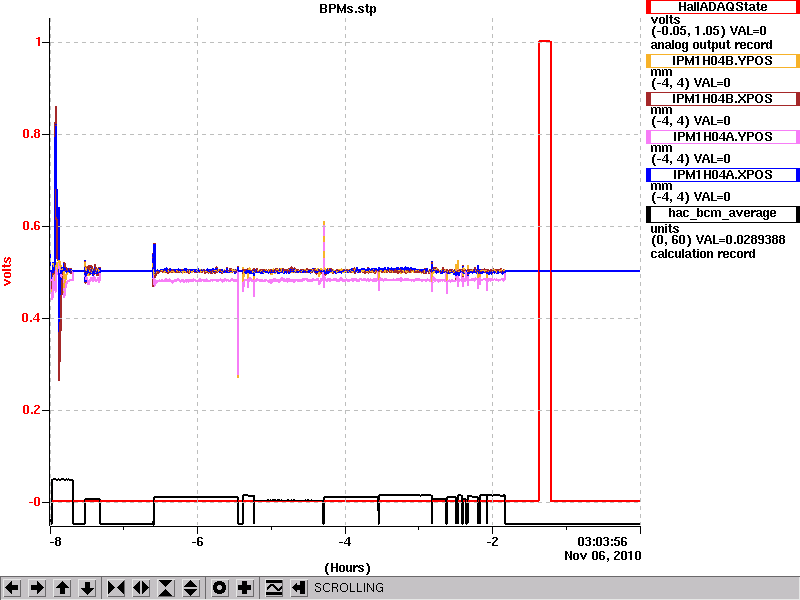Click the (-0.05, 1.05) VAL=0 readout
Screen dimensions: 800x600
coord(709,31)
